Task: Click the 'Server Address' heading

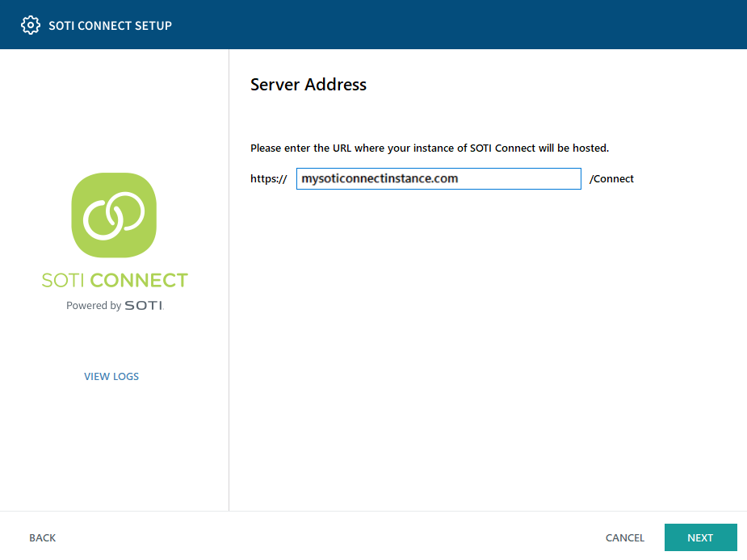Action: click(308, 85)
